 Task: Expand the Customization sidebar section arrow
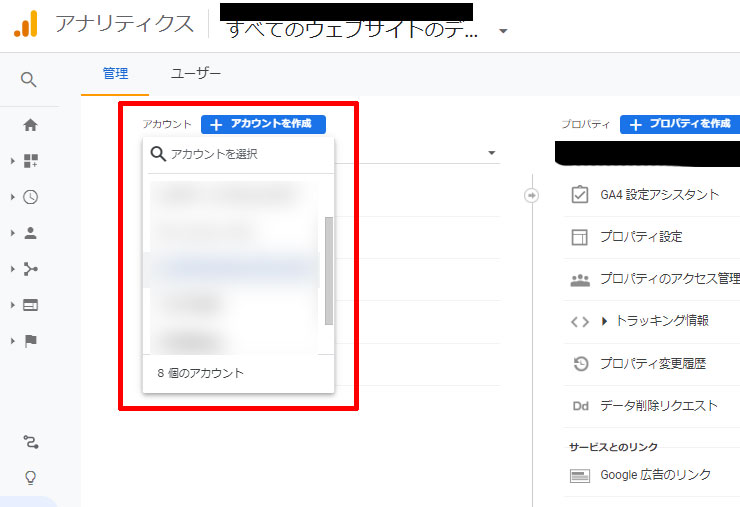tap(13, 161)
